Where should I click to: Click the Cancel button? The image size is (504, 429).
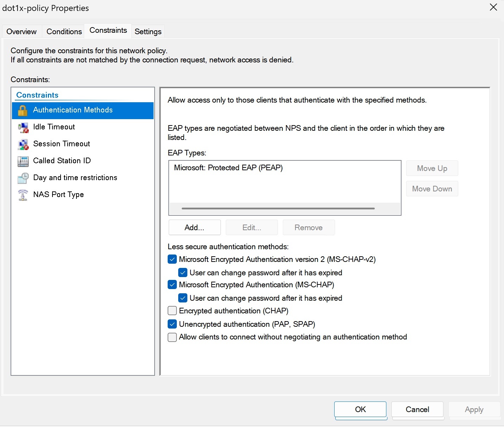(417, 409)
